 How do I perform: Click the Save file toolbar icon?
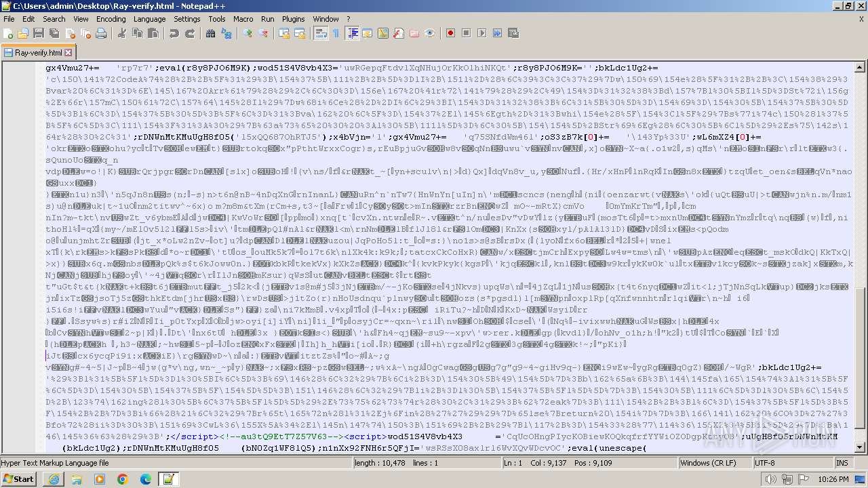tap(39, 33)
